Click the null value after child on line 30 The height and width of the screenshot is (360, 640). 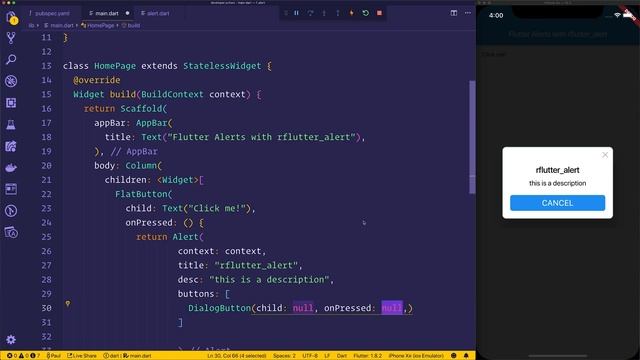coord(303,308)
